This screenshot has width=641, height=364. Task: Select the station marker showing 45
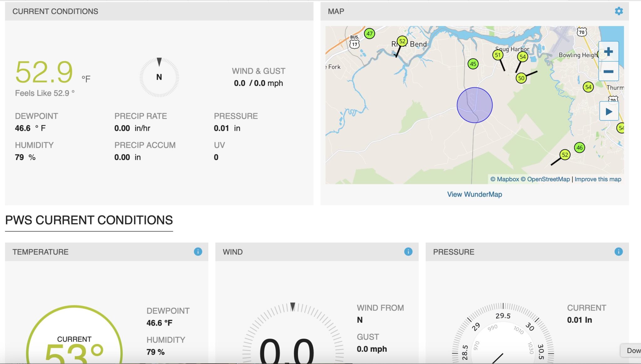point(473,64)
